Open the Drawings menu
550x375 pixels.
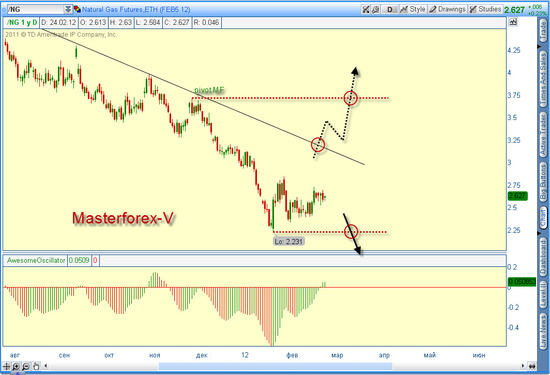448,9
